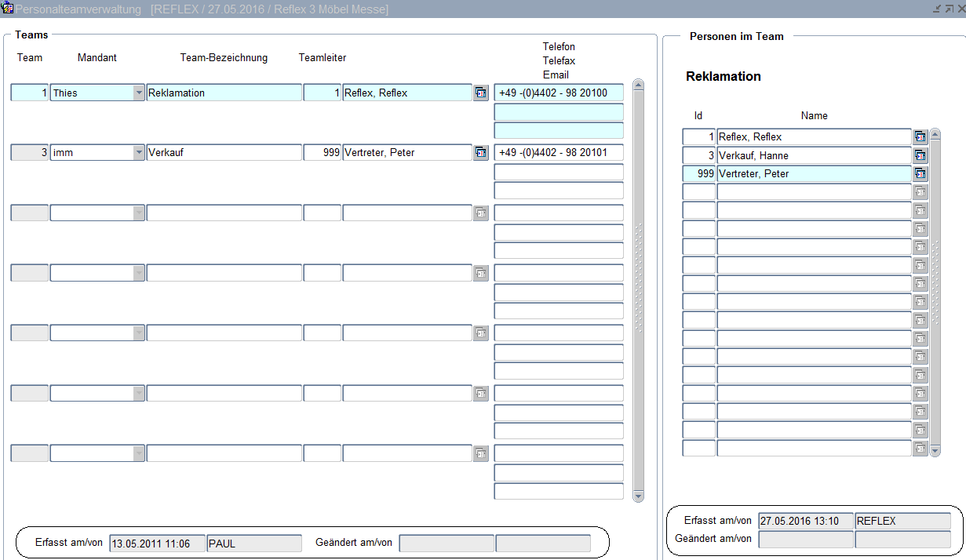Viewport: 966px width, 560px height.
Task: Click the empty Telefax field for Reklamation
Action: [x=558, y=112]
